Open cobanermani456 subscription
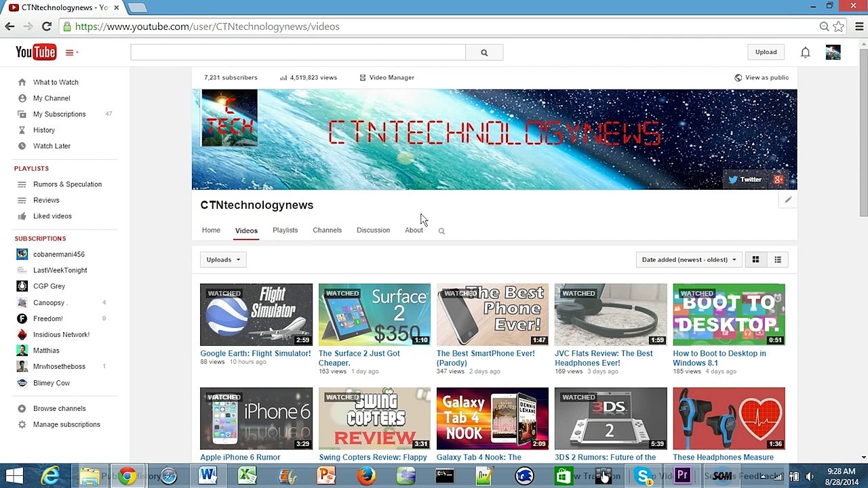868x488 pixels. tap(59, 254)
